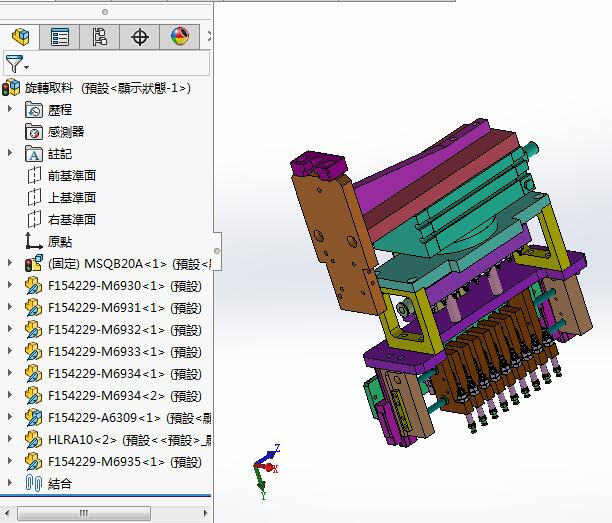Open the tree filter funnel dropdown
612x523 pixels.
coord(17,64)
